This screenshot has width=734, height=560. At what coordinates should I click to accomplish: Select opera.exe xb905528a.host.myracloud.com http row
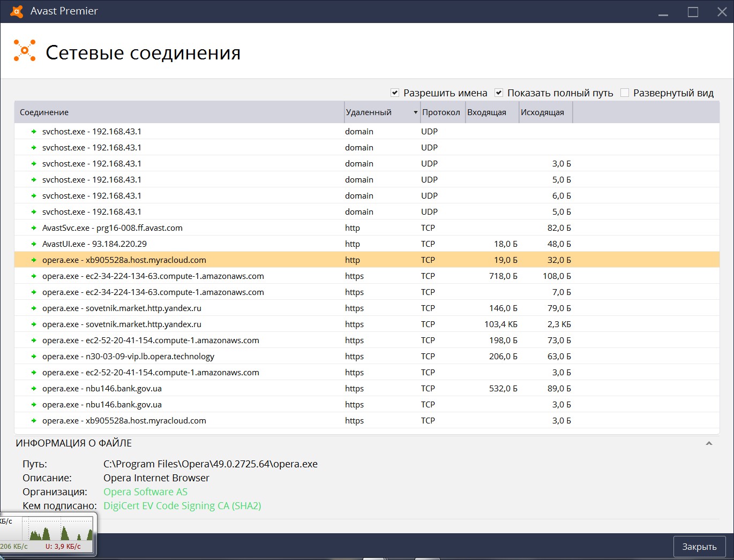[367, 260]
